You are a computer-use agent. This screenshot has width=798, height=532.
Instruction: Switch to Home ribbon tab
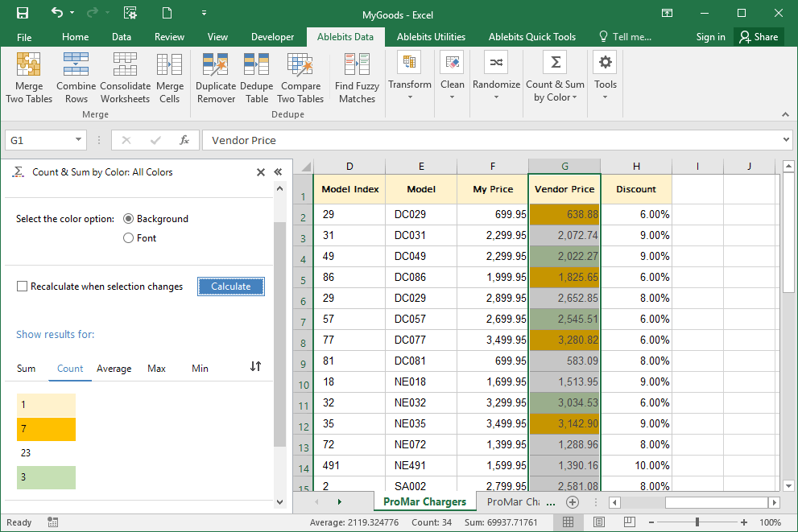(x=76, y=36)
